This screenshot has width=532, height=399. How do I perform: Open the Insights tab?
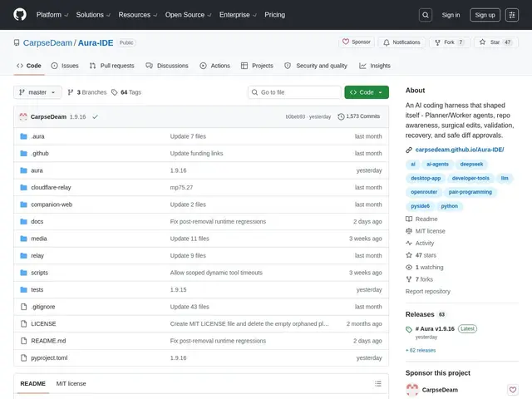click(x=375, y=66)
